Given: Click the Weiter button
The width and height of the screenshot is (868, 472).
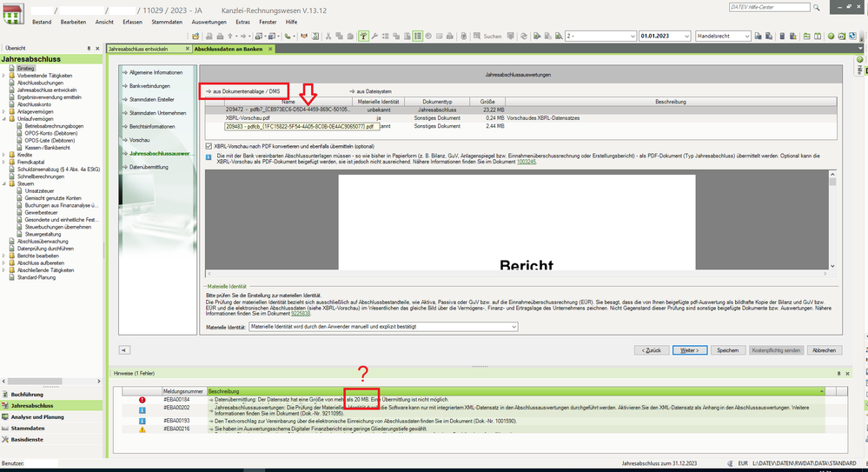Looking at the screenshot, I should [x=688, y=350].
